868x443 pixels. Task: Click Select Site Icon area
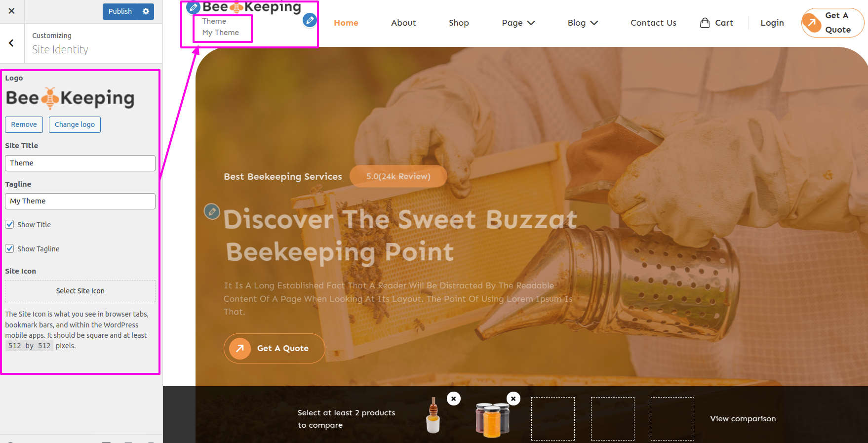(80, 291)
